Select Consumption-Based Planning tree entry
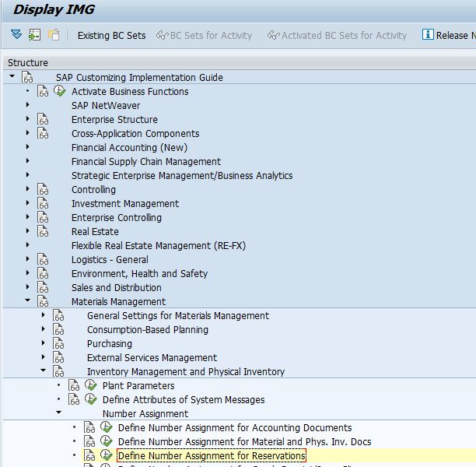Viewport: 476px width, 467px height. coord(148,330)
